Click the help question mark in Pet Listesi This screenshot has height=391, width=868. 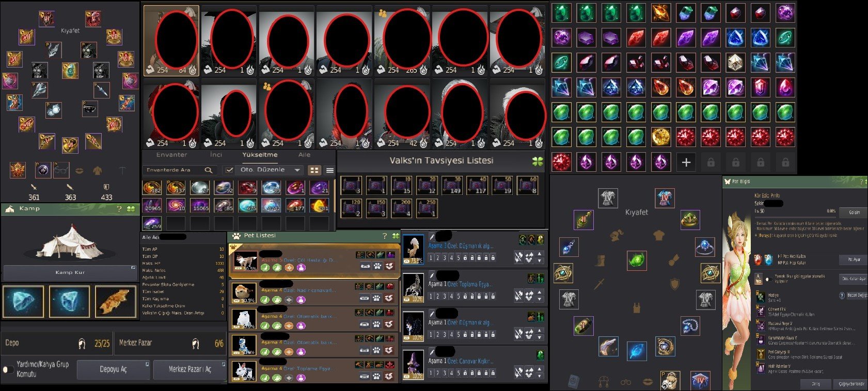[384, 236]
